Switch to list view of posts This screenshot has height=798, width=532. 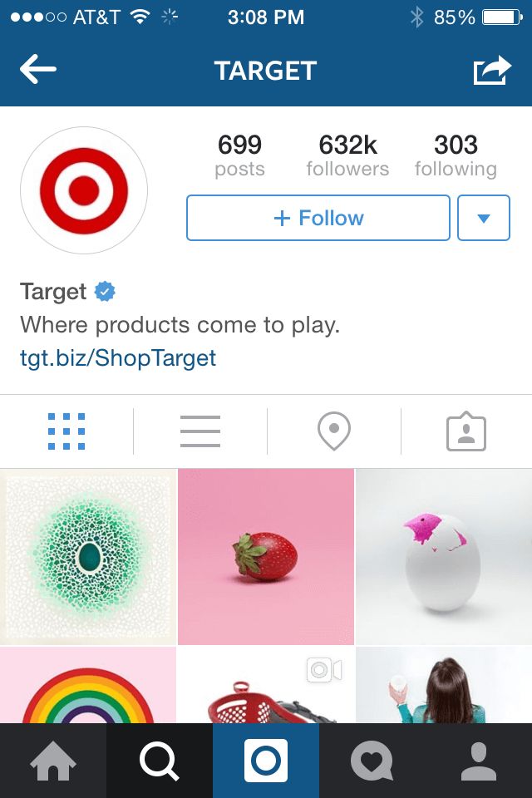pyautogui.click(x=200, y=431)
